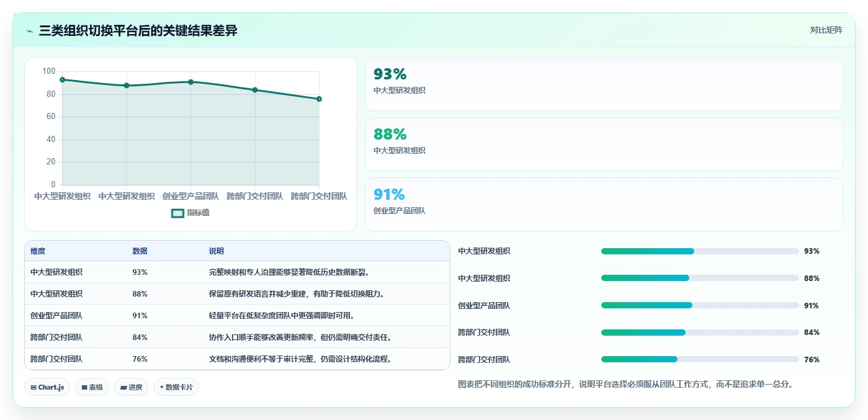This screenshot has height=420, width=868.
Task: Click the progress bar labeled 88%
Action: pyautogui.click(x=700, y=278)
